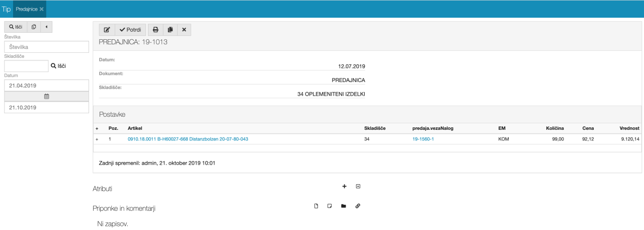The image size is (644, 230).
Task: Click the edit pencil icon for the Predajnica
Action: pos(107,30)
